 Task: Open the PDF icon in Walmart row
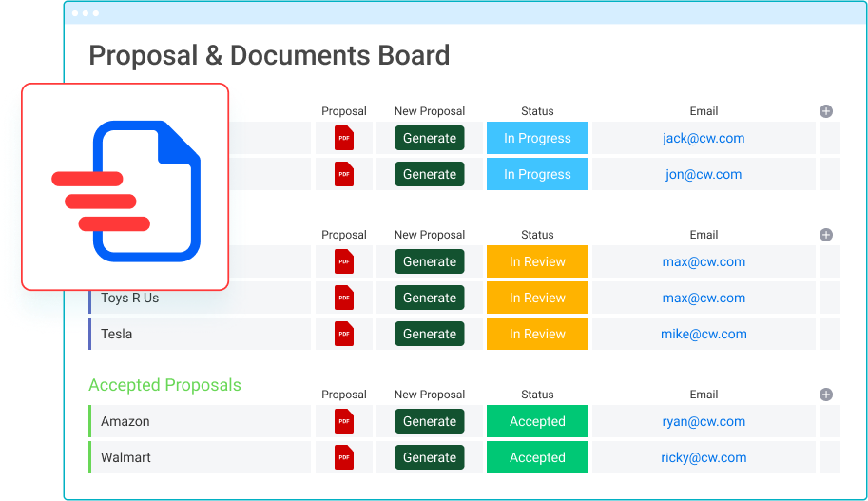coord(344,457)
